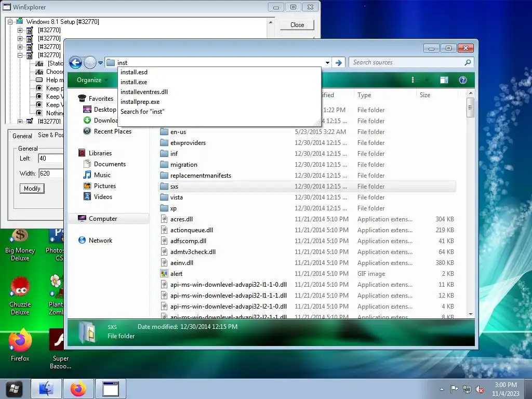Select the xp folder icon

(x=164, y=208)
